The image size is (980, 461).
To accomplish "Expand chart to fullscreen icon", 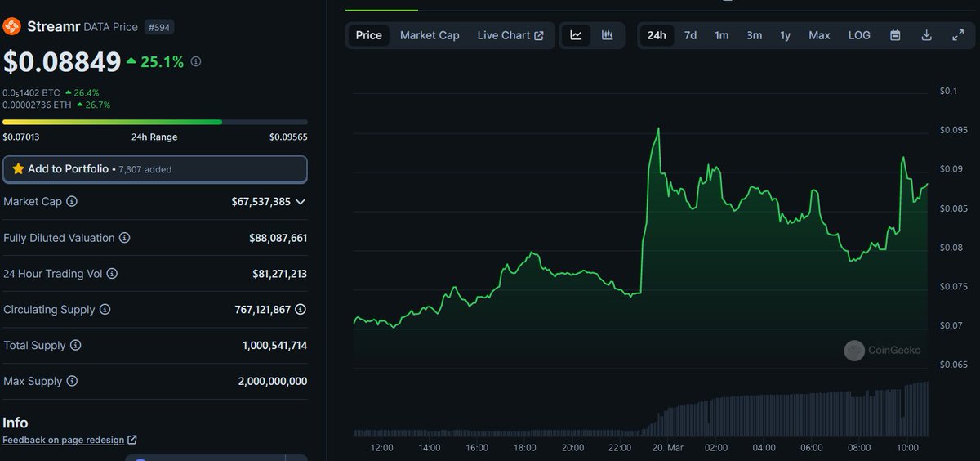I will point(958,35).
